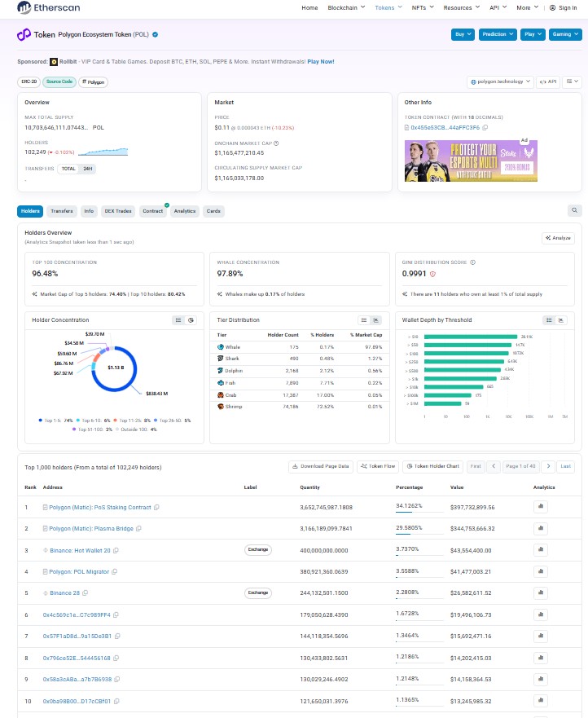Screen dimensions: 588x718
Task: Click Onchain Market Cap help icon
Action: (276, 143)
